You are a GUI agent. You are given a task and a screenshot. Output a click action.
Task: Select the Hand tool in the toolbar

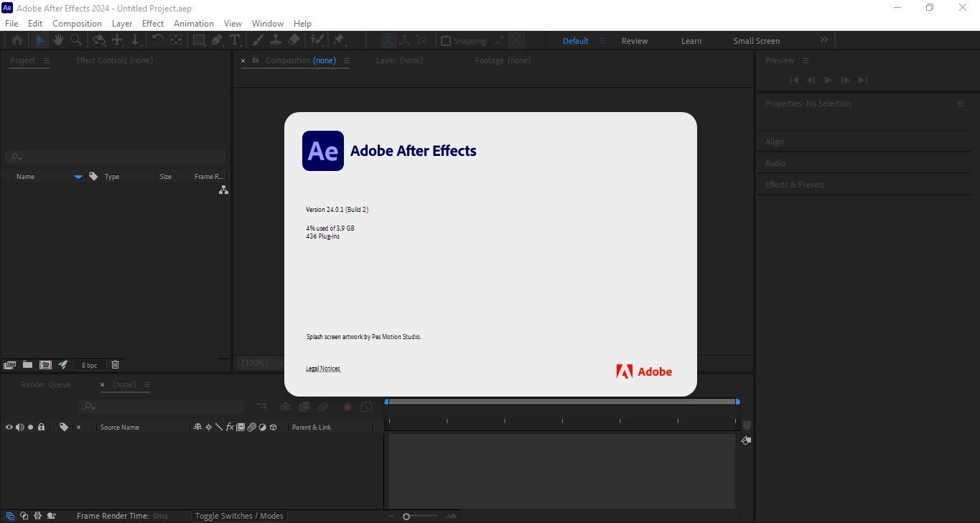[x=58, y=41]
